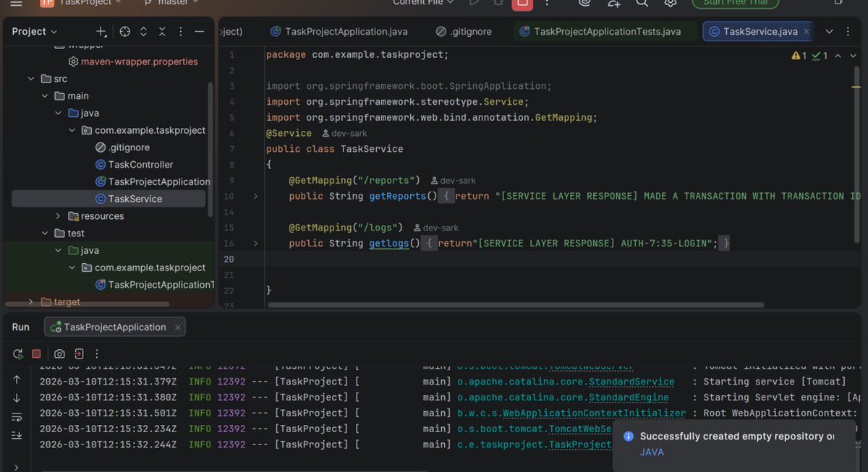
Task: Expand the target folder
Action: (x=30, y=301)
